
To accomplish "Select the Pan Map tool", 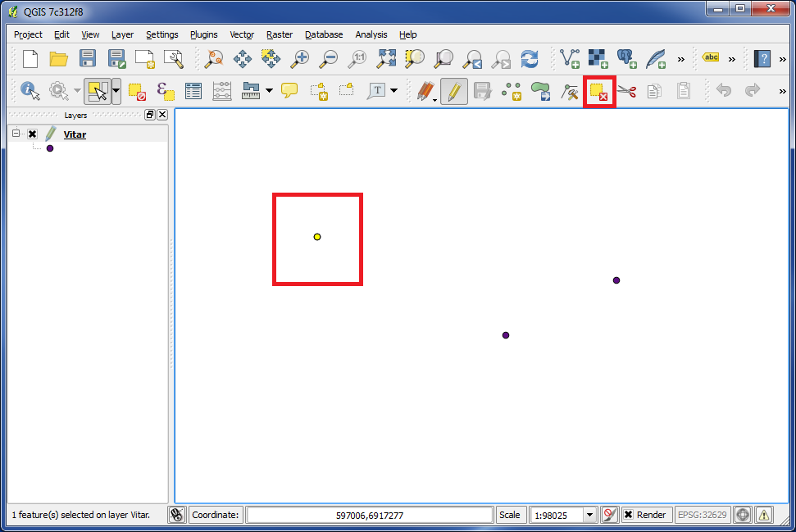I will [x=243, y=59].
